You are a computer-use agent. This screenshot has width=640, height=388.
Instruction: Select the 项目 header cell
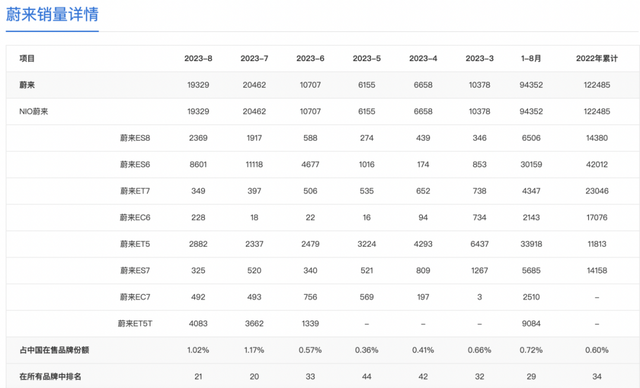27,58
